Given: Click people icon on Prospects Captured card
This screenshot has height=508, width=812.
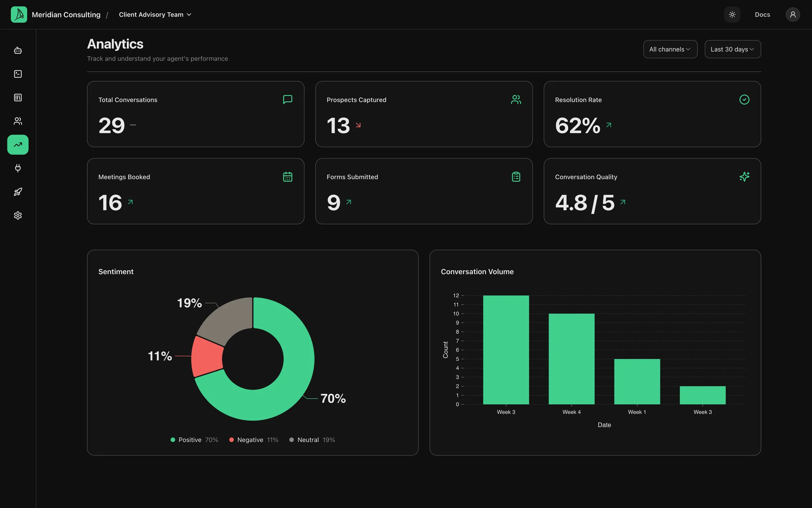Looking at the screenshot, I should (x=516, y=99).
